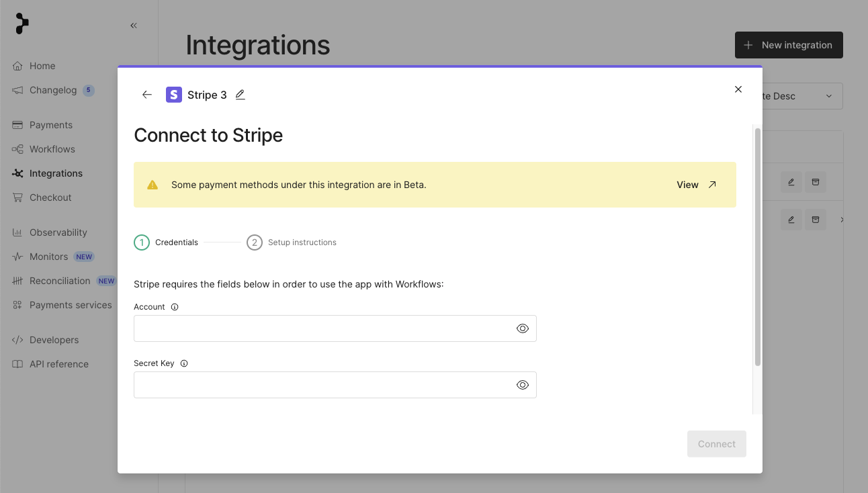The height and width of the screenshot is (493, 868).
Task: Click inside the Account input field
Action: tap(335, 328)
